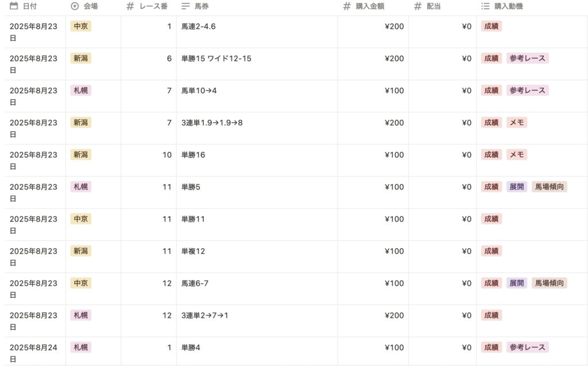The image size is (588, 366).
Task: Click the 参考レース tag on the 単勝15 row
Action: [527, 59]
